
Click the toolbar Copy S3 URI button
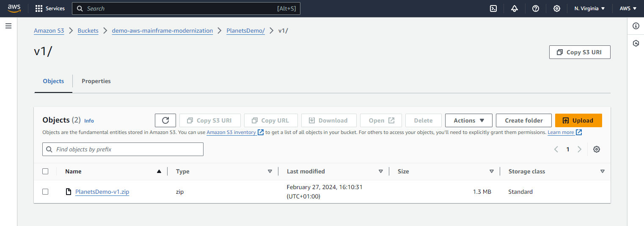point(210,120)
